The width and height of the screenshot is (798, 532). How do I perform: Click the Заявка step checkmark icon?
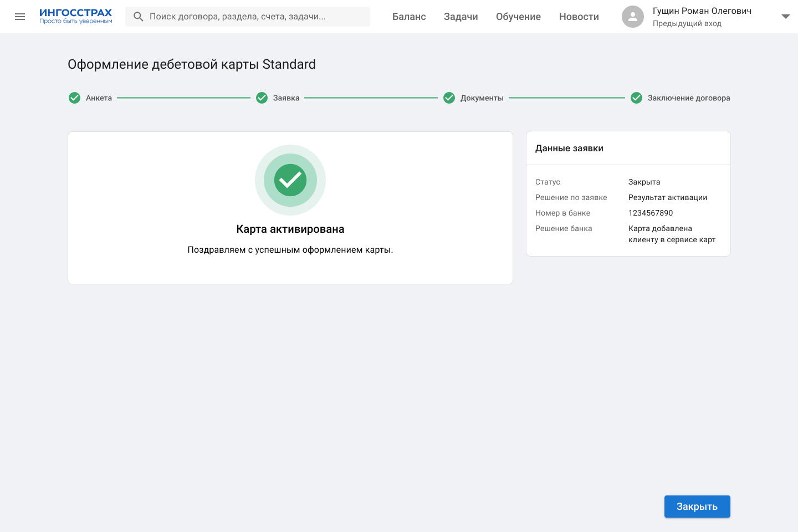pos(262,98)
